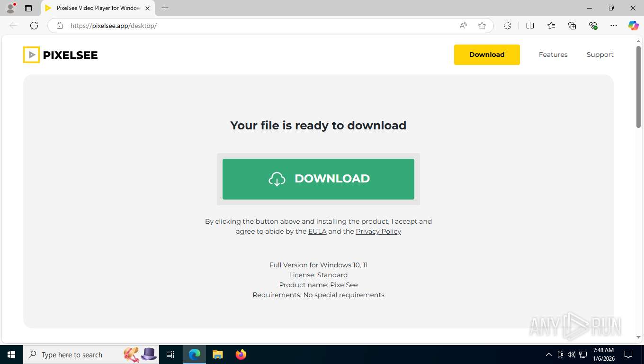Open the browser profile icon
This screenshot has height=364, width=644.
pos(10,8)
